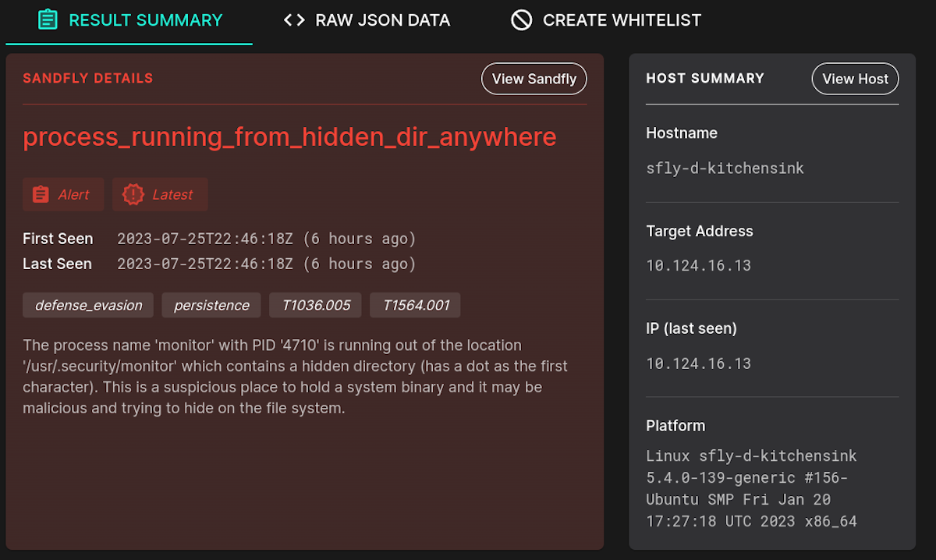The image size is (936, 560).
Task: Click the exclamation burst icon in Latest badge
Action: click(x=133, y=193)
